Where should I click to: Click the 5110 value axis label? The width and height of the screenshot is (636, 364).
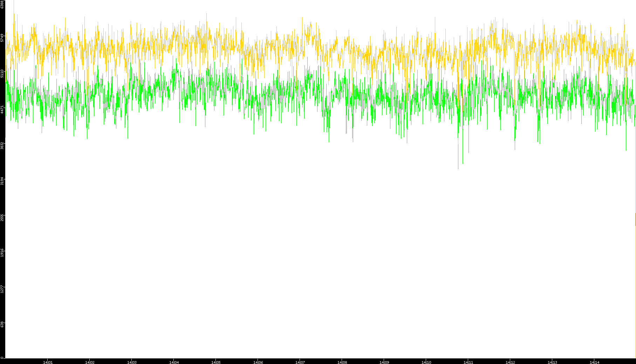click(x=2, y=74)
